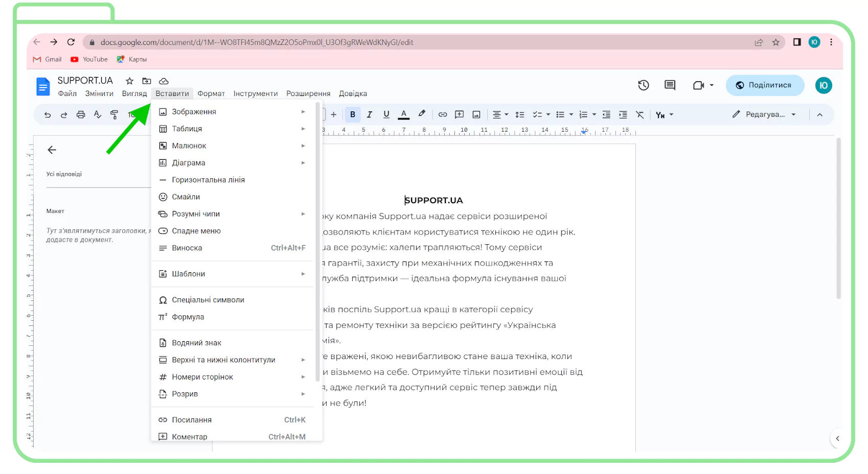
Task: Click the Print icon
Action: click(81, 115)
